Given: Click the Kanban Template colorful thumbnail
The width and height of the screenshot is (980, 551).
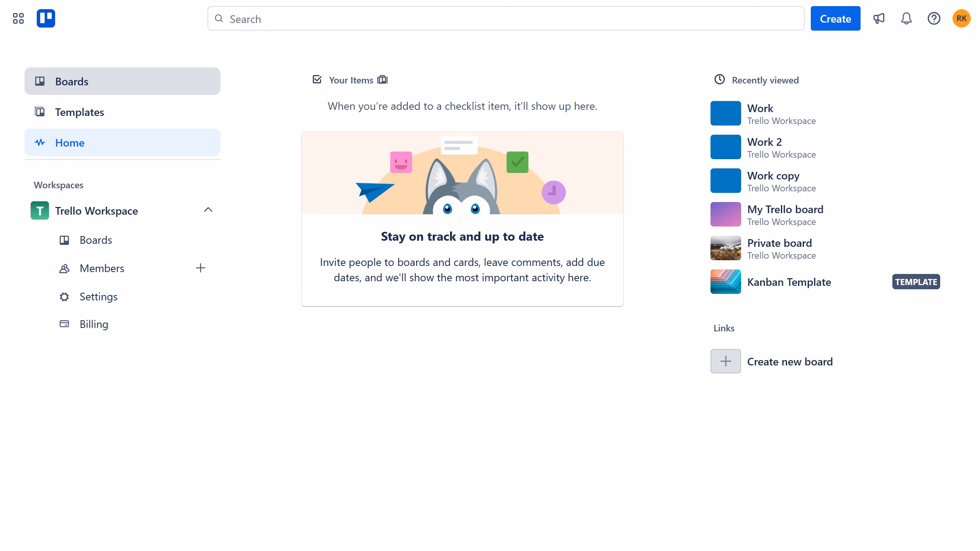Looking at the screenshot, I should [725, 282].
